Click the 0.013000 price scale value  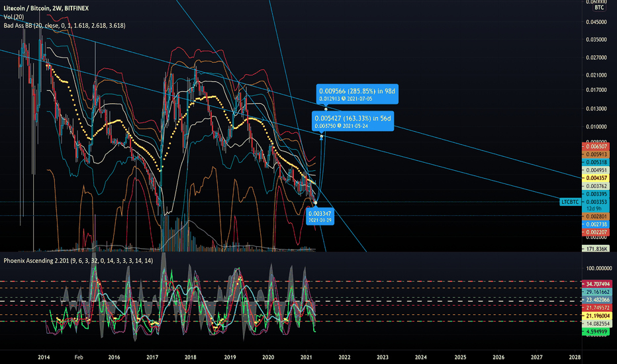pos(596,109)
